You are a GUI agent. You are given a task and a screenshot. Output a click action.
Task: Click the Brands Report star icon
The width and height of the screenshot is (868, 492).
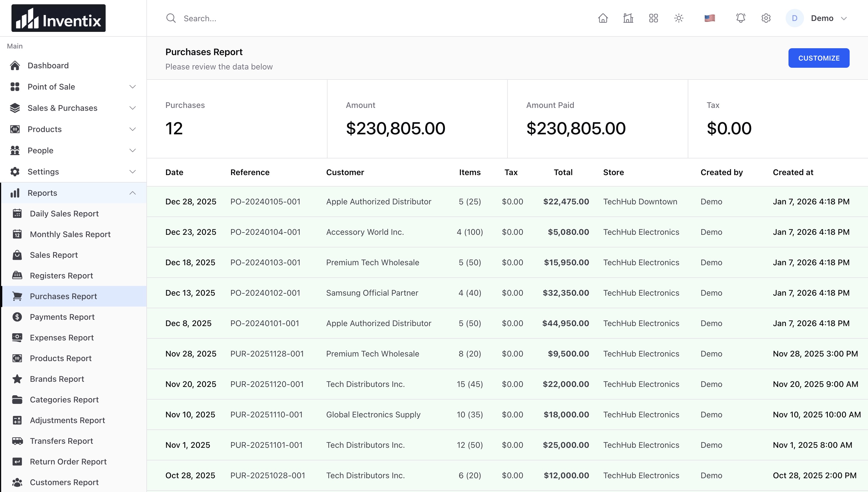(17, 379)
